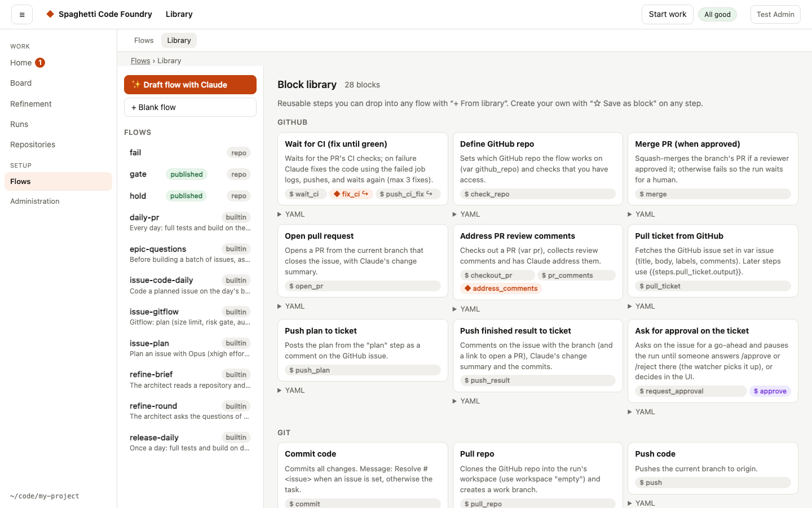Expand YAML under Define GitHub repo block
Screen dimensions: 812x508
(x=466, y=214)
